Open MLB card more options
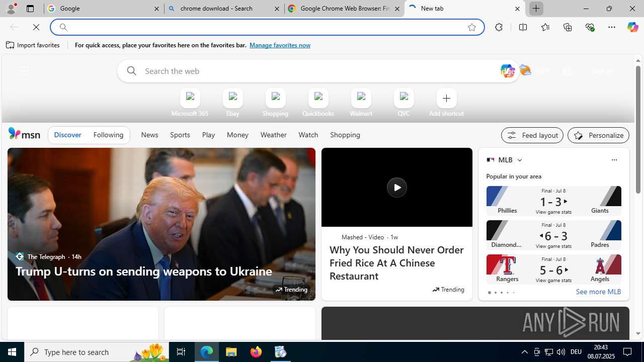644x362 pixels. (614, 160)
